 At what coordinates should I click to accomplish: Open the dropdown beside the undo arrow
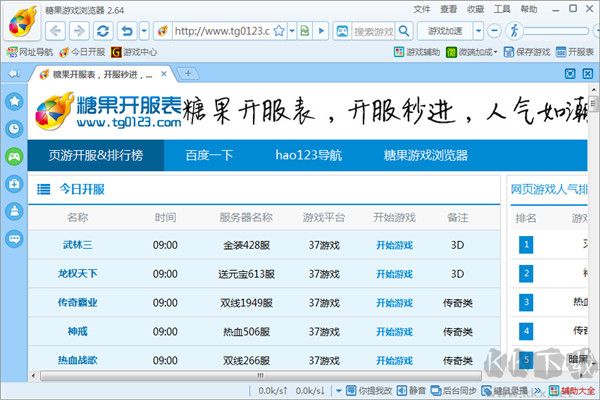click(x=144, y=31)
